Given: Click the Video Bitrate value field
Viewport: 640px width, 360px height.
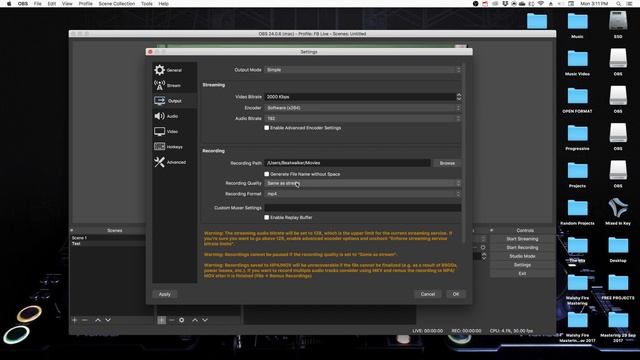Looking at the screenshot, I should pyautogui.click(x=360, y=97).
